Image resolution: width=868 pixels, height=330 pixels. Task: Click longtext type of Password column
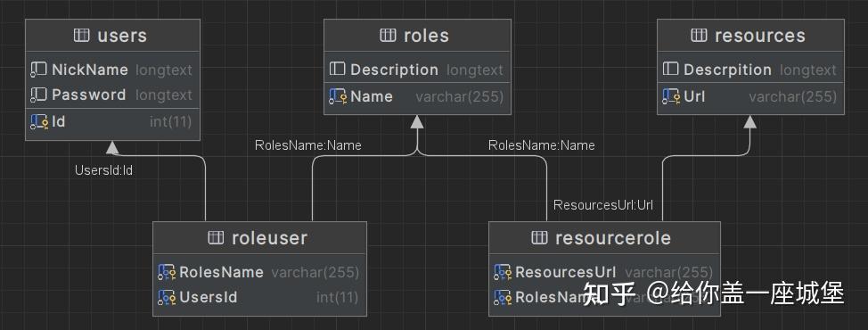(x=164, y=95)
